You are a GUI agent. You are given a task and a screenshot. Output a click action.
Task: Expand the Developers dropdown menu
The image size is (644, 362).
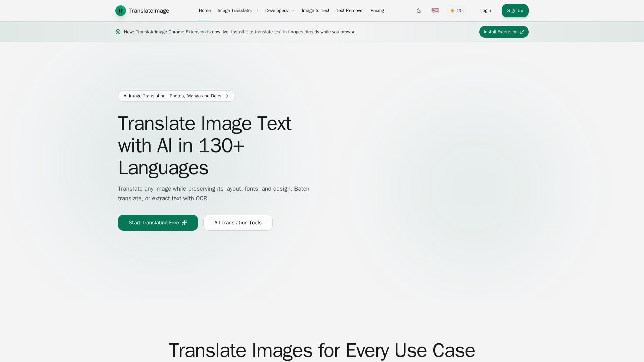(280, 11)
